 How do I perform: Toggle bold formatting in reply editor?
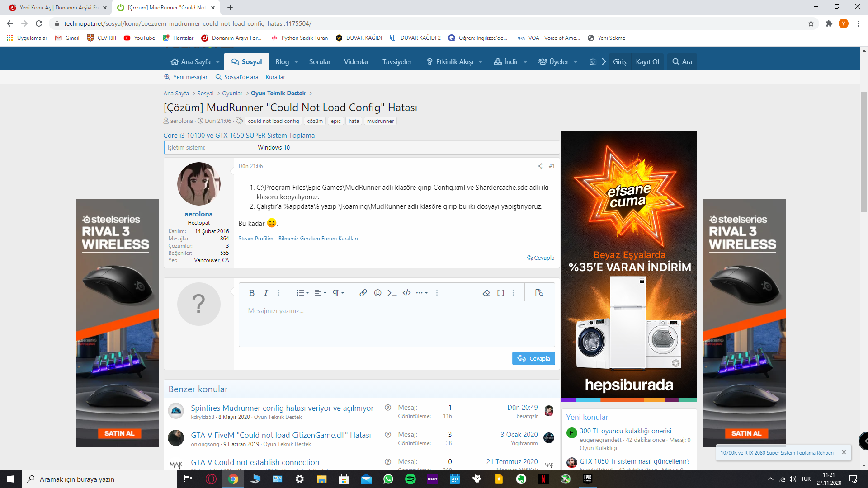[252, 293]
